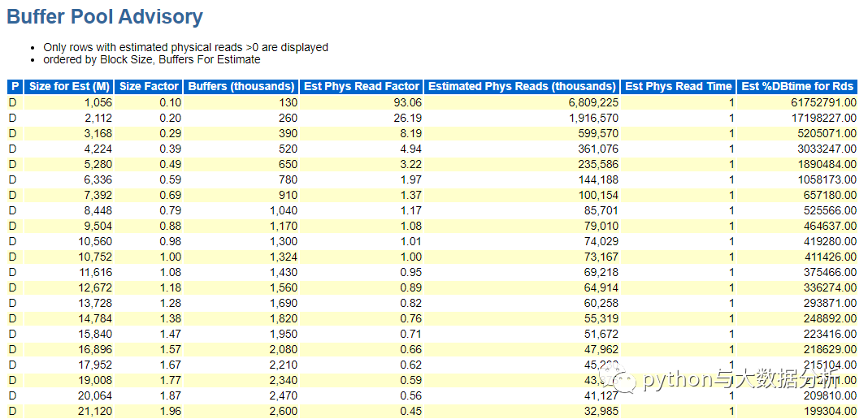
Task: Click the size cell 10,560
Action: (97, 241)
